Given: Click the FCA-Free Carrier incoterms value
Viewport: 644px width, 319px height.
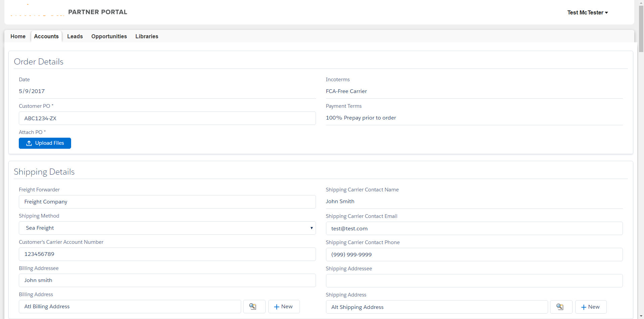Looking at the screenshot, I should click(346, 91).
